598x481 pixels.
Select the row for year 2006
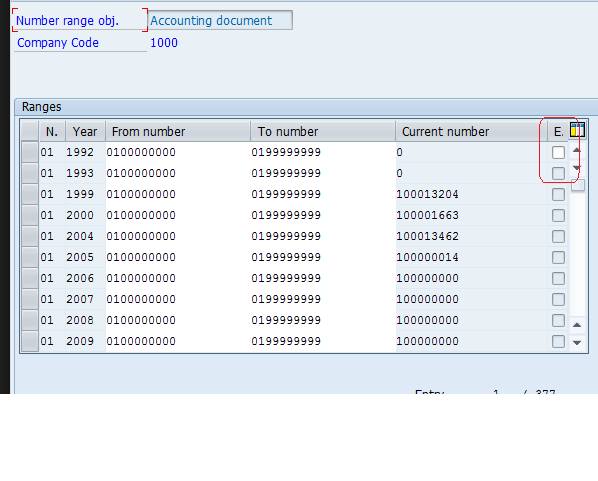coord(30,278)
